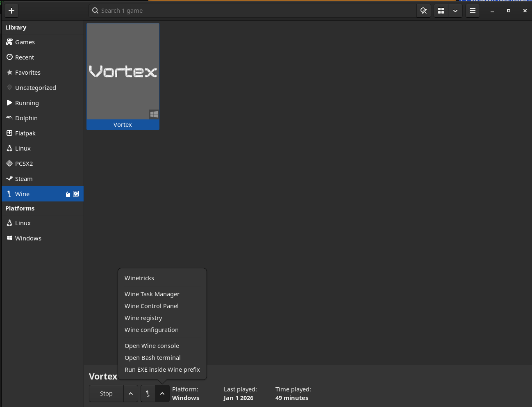Viewport: 532px width, 407px height.
Task: Expand the arrow next to Stop
Action: pyautogui.click(x=131, y=393)
